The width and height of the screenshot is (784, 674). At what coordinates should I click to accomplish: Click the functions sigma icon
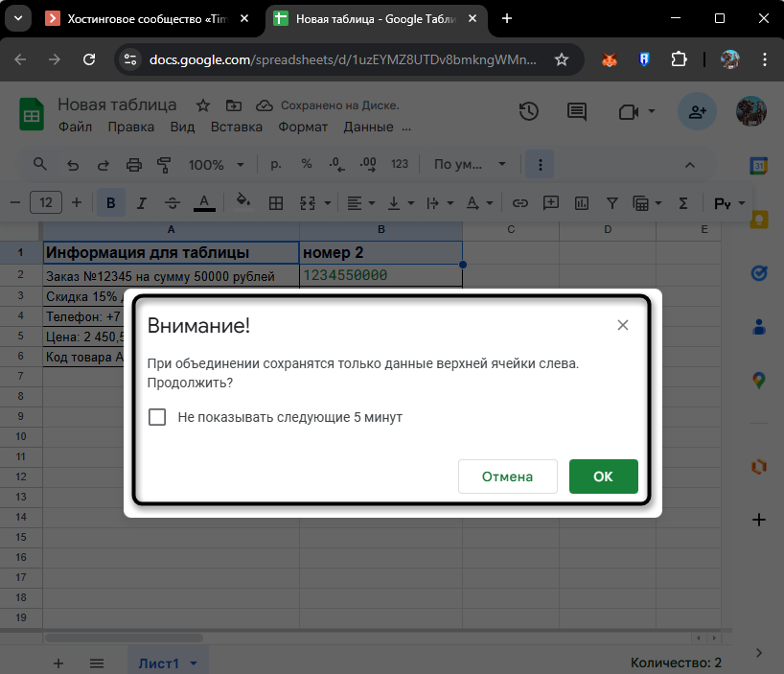[683, 203]
